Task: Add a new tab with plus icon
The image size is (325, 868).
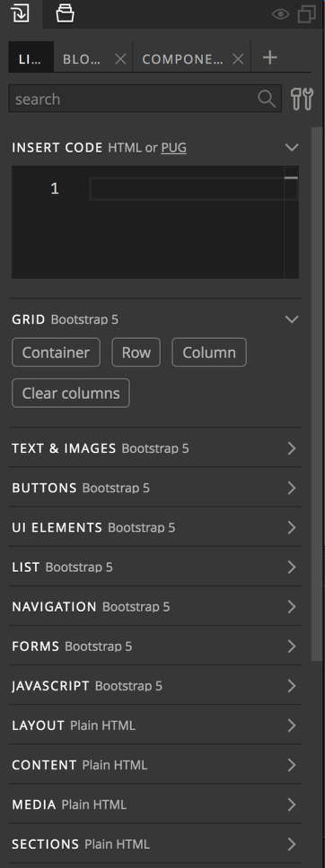Action: point(269,57)
